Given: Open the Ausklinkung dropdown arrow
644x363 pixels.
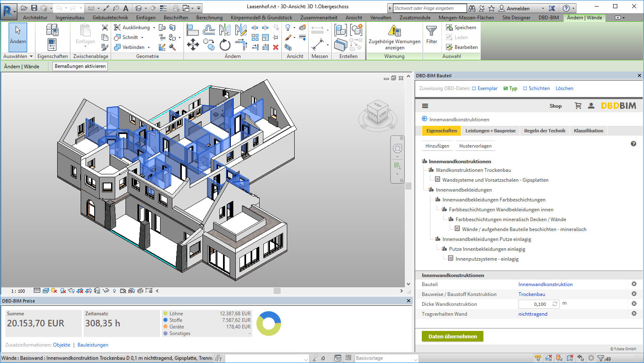Looking at the screenshot, I should tap(154, 28).
